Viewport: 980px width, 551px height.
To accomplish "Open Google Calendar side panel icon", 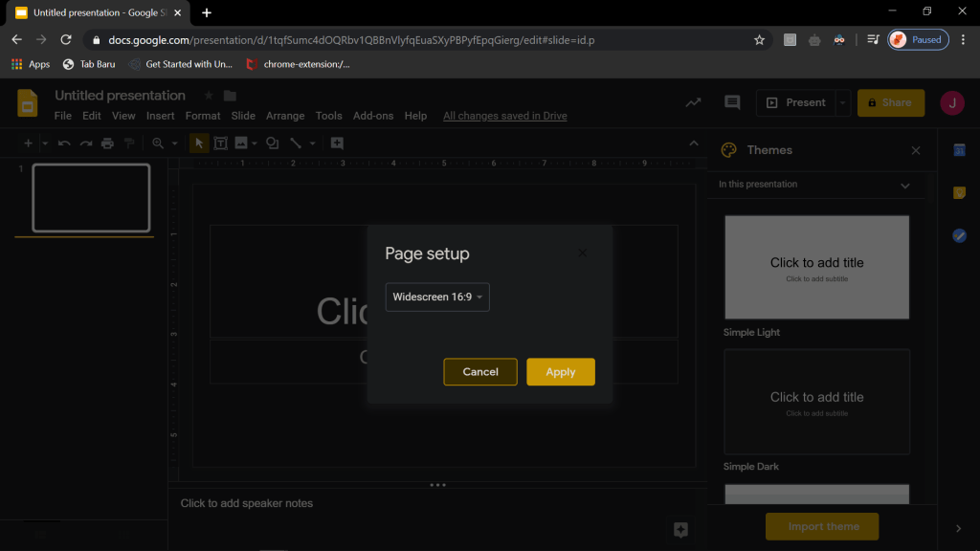I will (x=959, y=150).
